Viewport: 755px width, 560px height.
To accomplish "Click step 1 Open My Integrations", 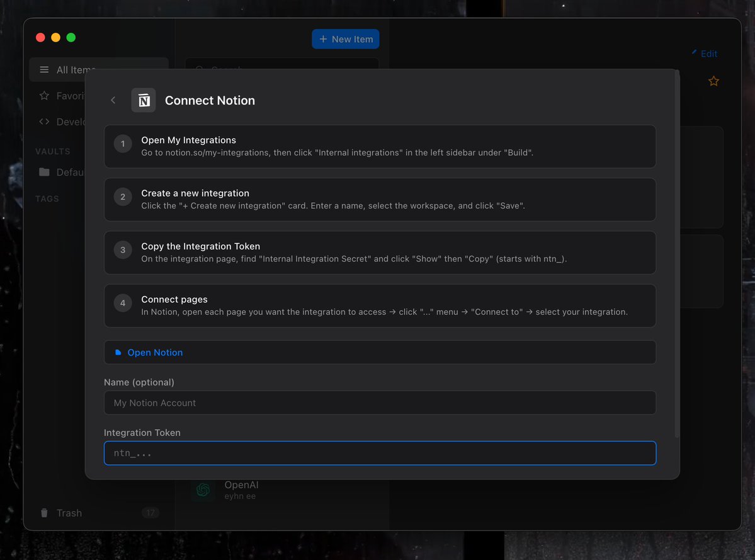I will (x=380, y=146).
